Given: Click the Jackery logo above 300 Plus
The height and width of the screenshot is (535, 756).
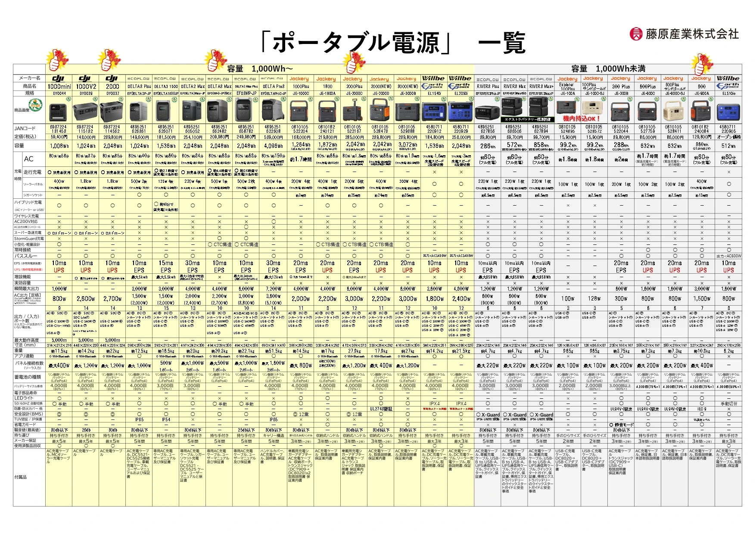Looking at the screenshot, I should [620, 78].
